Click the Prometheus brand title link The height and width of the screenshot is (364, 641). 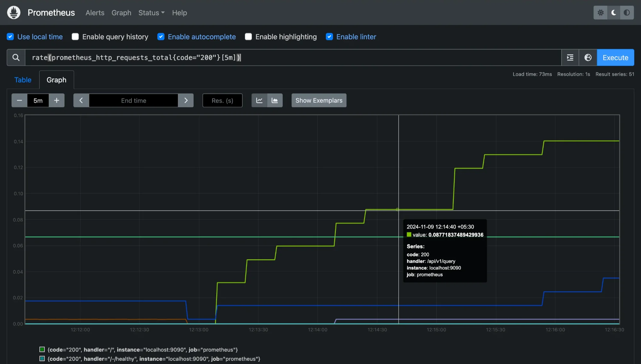(51, 12)
